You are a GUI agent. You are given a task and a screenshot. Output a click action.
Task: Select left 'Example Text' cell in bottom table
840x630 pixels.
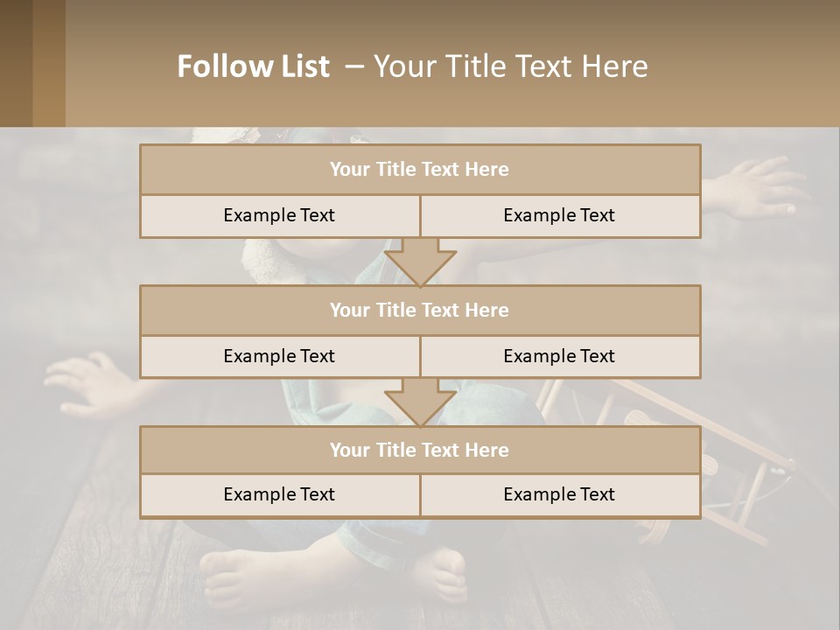coord(279,494)
